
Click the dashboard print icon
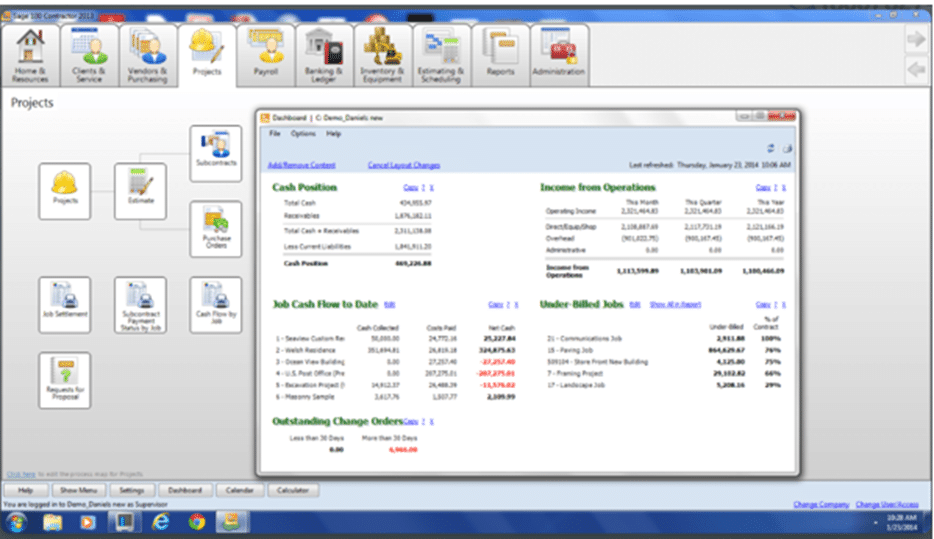pyautogui.click(x=787, y=149)
